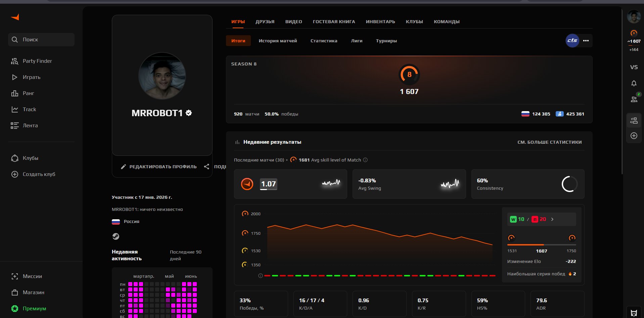Open the Ранг page
The width and height of the screenshot is (644, 318).
coord(23,93)
